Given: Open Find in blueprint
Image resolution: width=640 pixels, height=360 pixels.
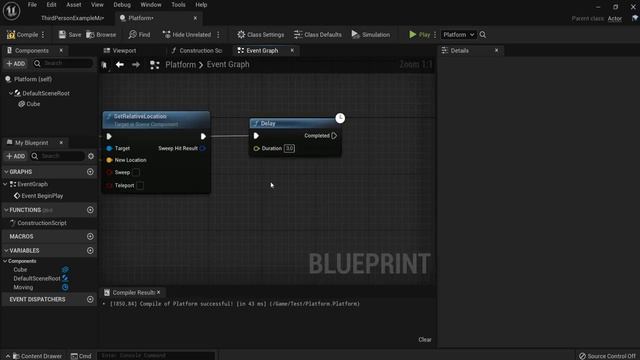Looking at the screenshot, I should tap(139, 35).
